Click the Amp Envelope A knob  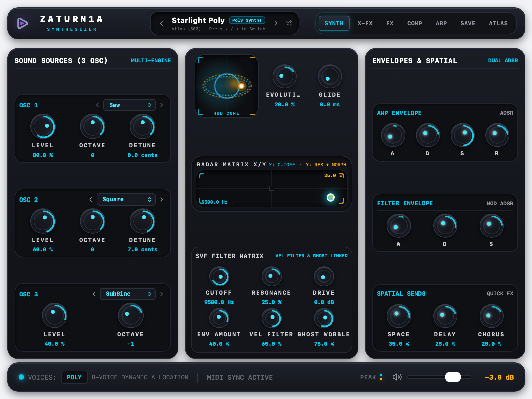(x=393, y=135)
